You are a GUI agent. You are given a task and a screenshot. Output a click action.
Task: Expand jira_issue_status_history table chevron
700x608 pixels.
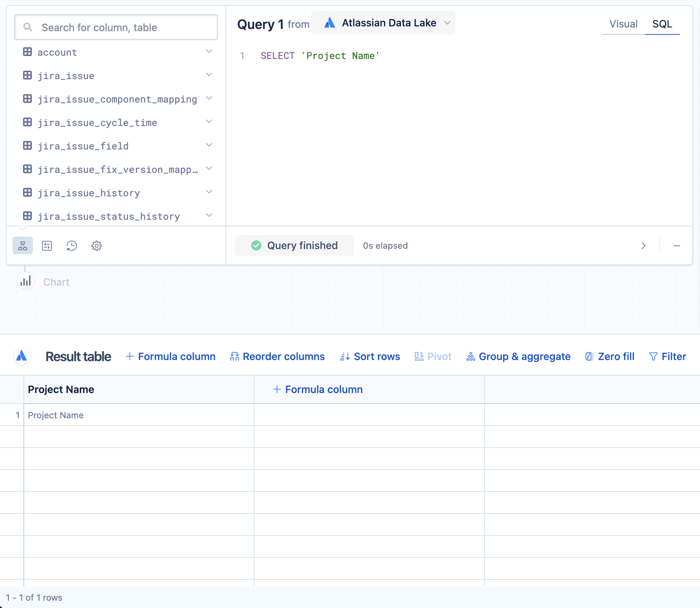pyautogui.click(x=209, y=215)
